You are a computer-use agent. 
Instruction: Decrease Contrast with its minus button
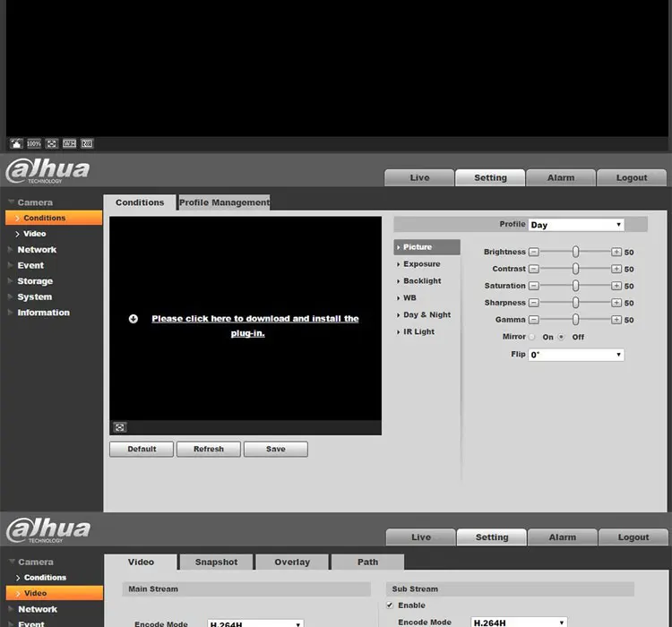(534, 269)
